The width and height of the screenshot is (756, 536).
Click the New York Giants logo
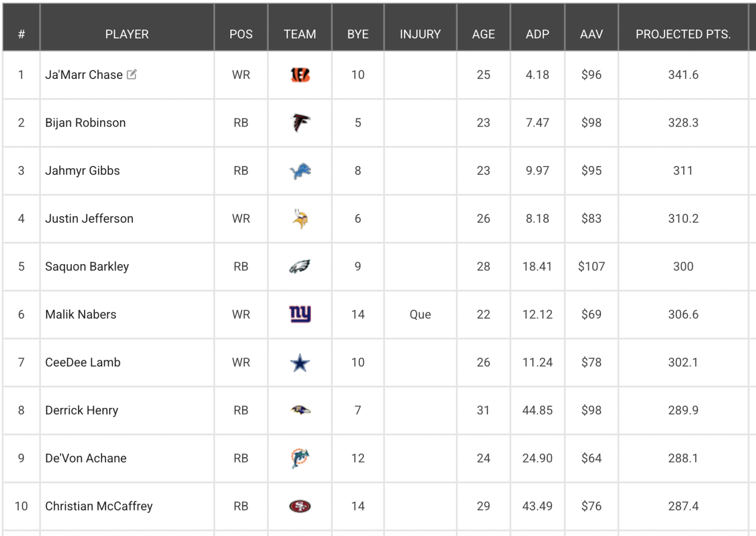click(300, 314)
